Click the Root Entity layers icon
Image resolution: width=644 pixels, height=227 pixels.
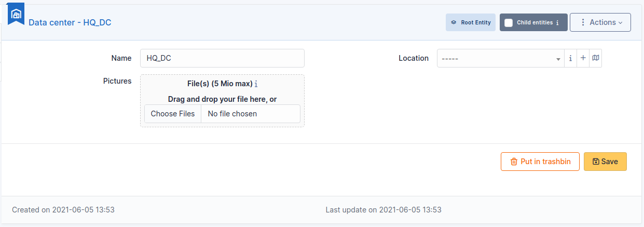tap(454, 23)
